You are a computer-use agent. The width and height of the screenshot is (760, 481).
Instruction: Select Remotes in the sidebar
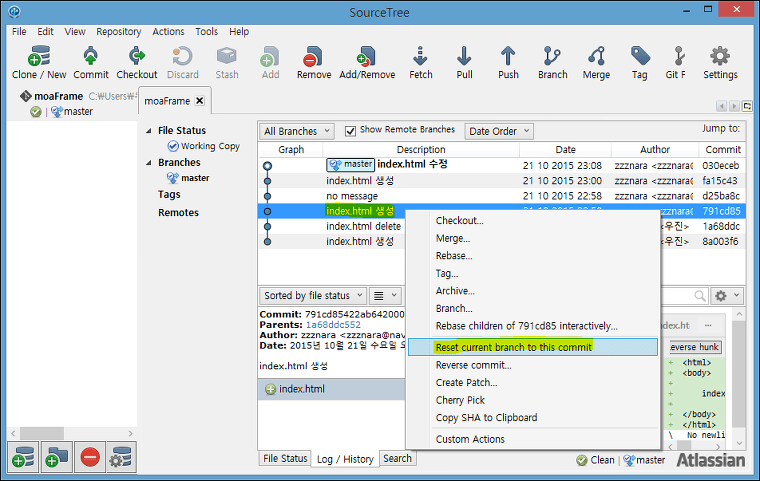(x=178, y=212)
